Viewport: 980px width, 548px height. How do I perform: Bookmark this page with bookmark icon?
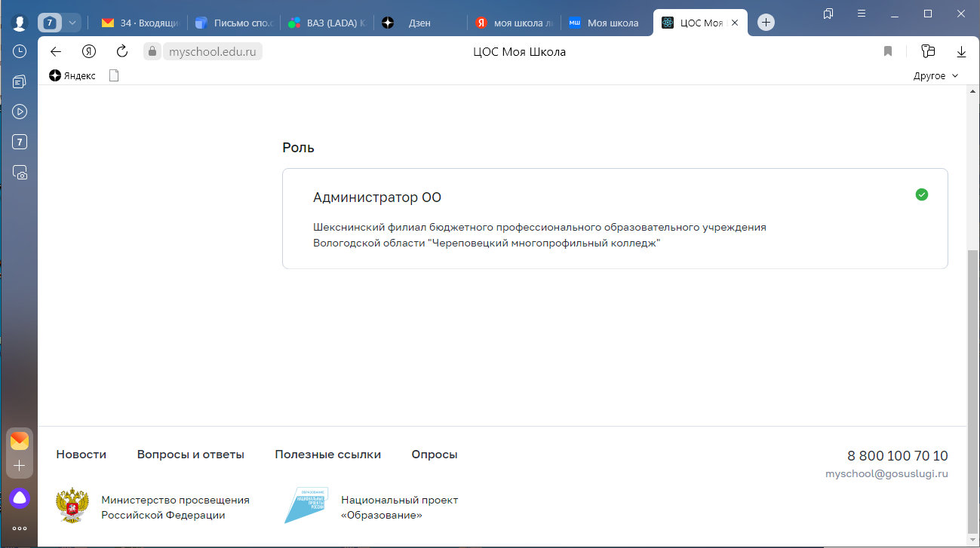888,51
